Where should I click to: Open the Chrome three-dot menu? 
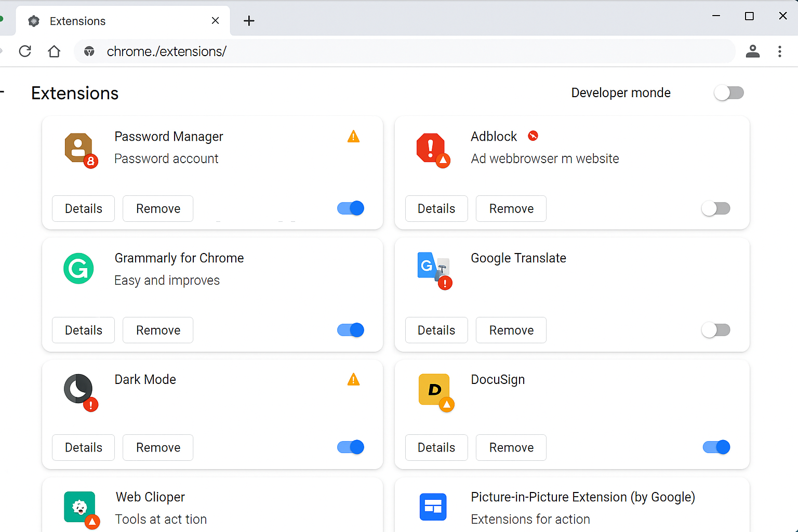point(780,51)
